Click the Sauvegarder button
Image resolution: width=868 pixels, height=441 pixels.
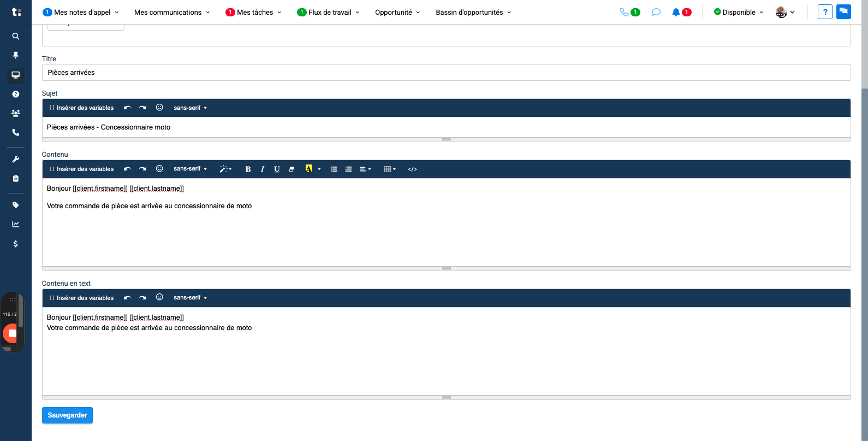click(67, 415)
